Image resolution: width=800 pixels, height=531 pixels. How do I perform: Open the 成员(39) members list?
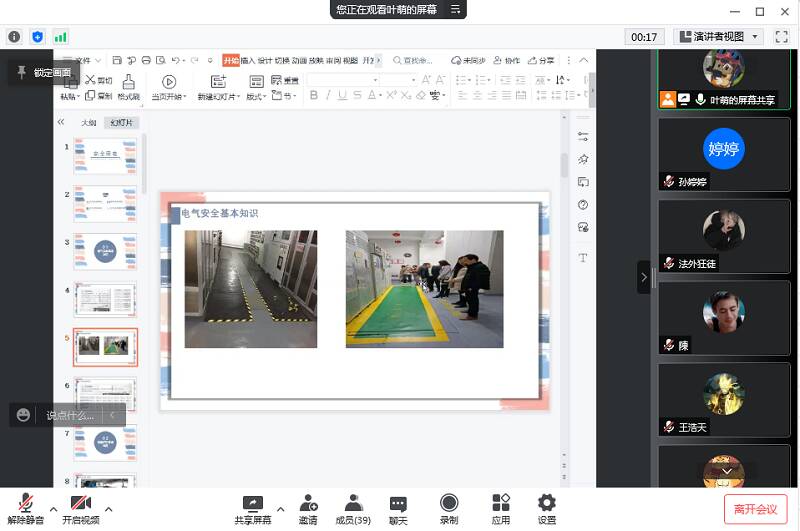[x=353, y=508]
